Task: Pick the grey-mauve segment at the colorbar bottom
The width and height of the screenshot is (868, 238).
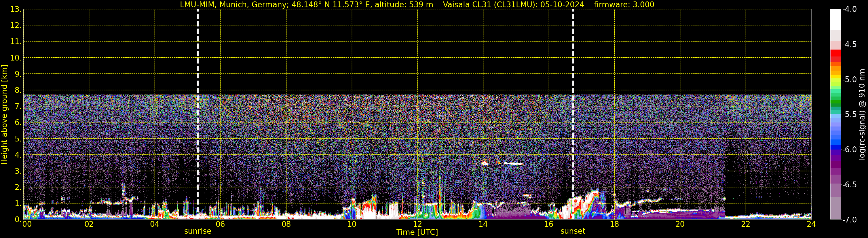Action: coord(836,208)
